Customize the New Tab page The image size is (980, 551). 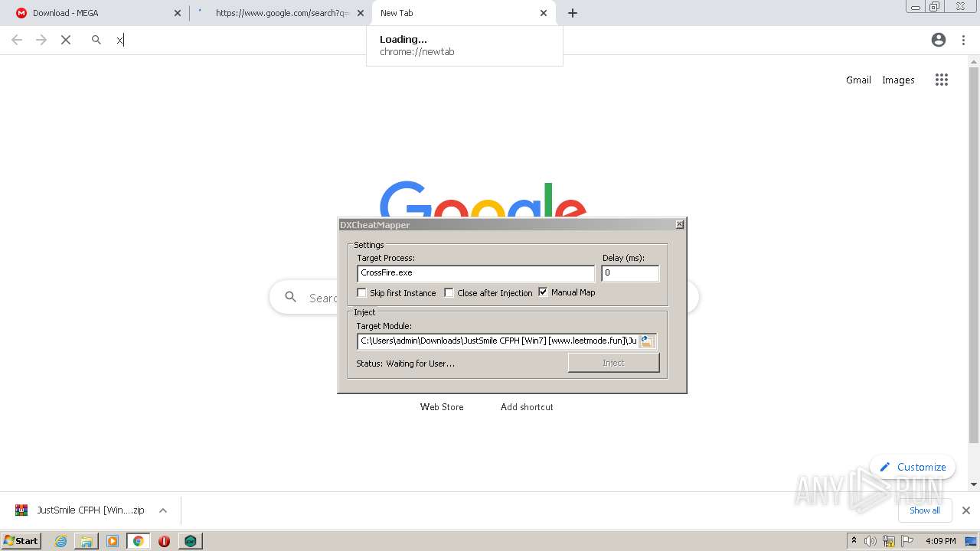pos(913,467)
